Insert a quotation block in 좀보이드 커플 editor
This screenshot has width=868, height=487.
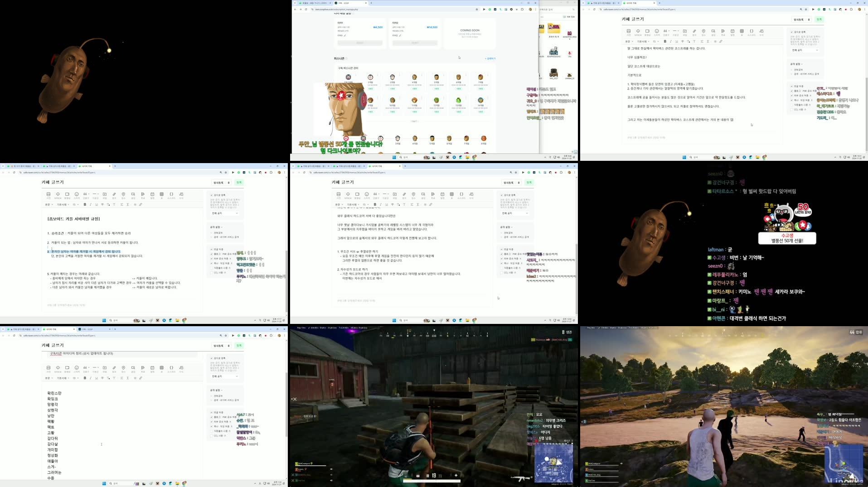(86, 195)
